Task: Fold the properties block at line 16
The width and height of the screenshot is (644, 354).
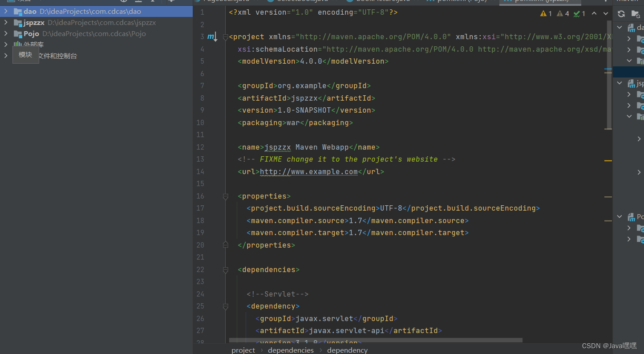Action: (226, 196)
